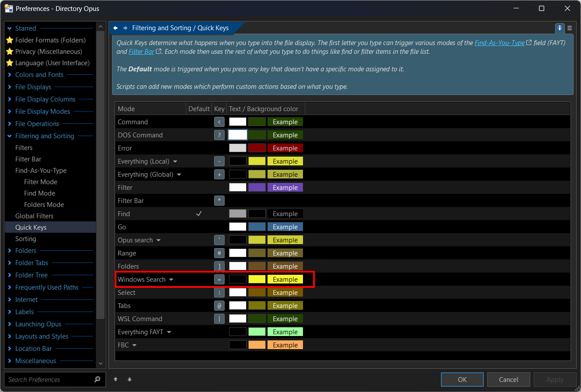
Task: Collapse the Filtering and Sorting category
Action: (10, 136)
